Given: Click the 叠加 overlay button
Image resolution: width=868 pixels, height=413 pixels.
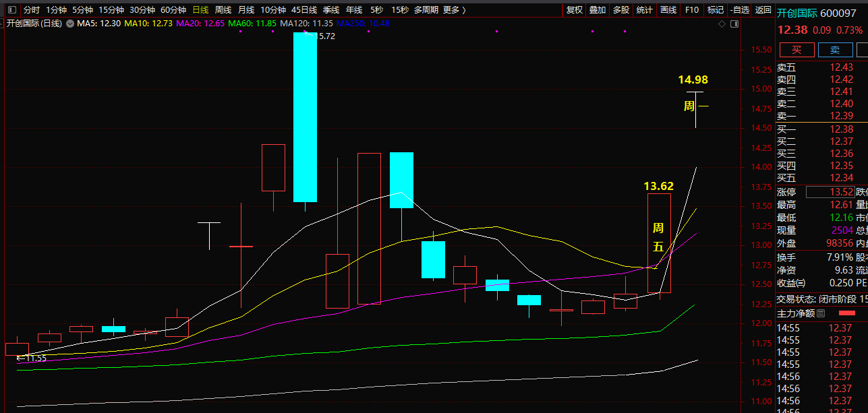Looking at the screenshot, I should click(598, 10).
